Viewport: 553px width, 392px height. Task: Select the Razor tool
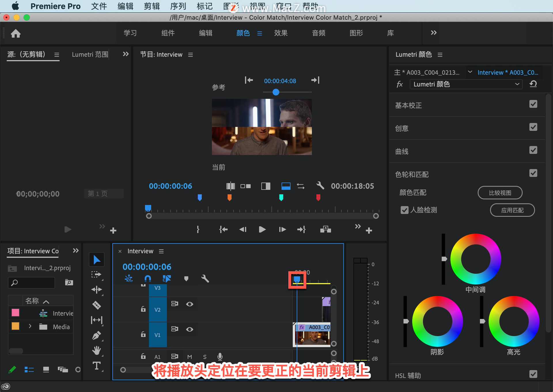click(x=96, y=305)
